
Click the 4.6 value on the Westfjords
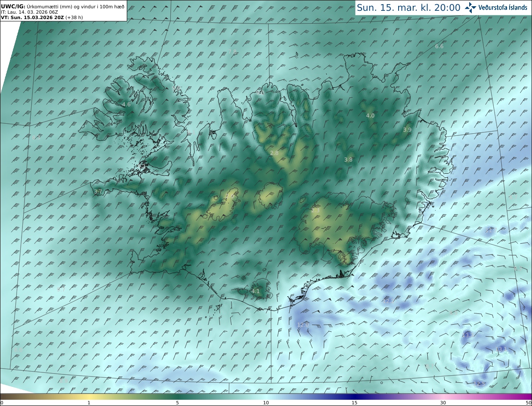pyautogui.click(x=126, y=105)
